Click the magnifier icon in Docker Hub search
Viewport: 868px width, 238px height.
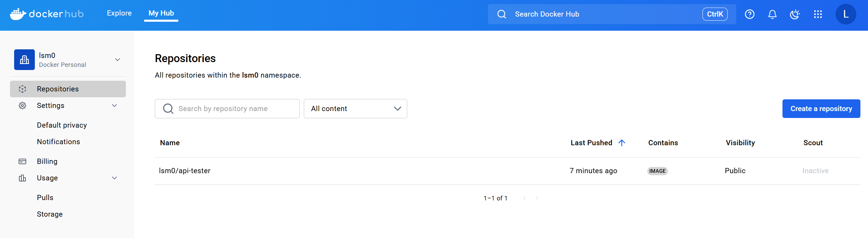[502, 14]
